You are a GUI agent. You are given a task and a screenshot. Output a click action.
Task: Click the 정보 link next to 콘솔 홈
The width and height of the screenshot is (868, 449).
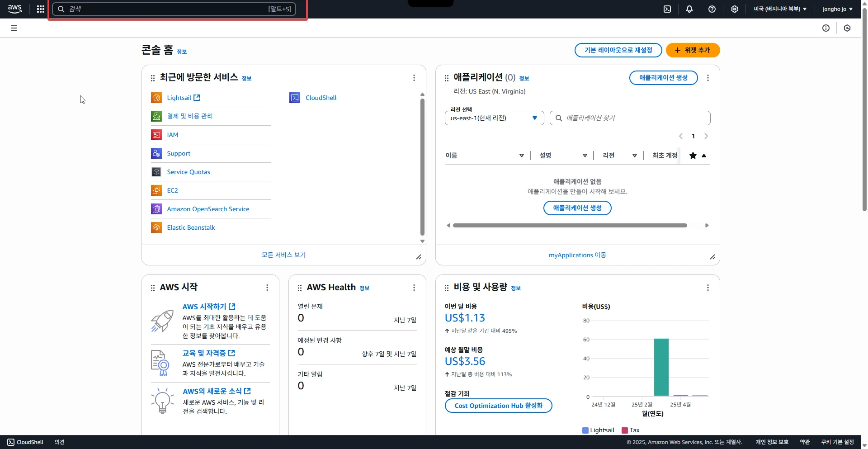182,52
